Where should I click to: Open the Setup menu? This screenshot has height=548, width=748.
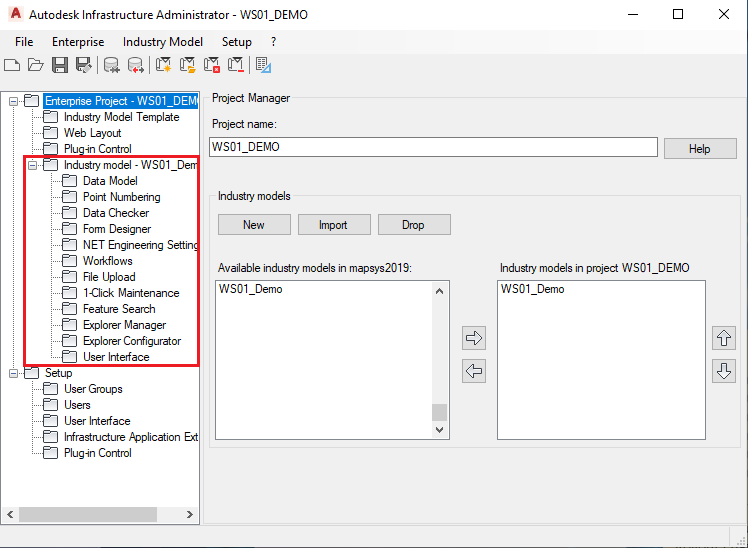(237, 42)
